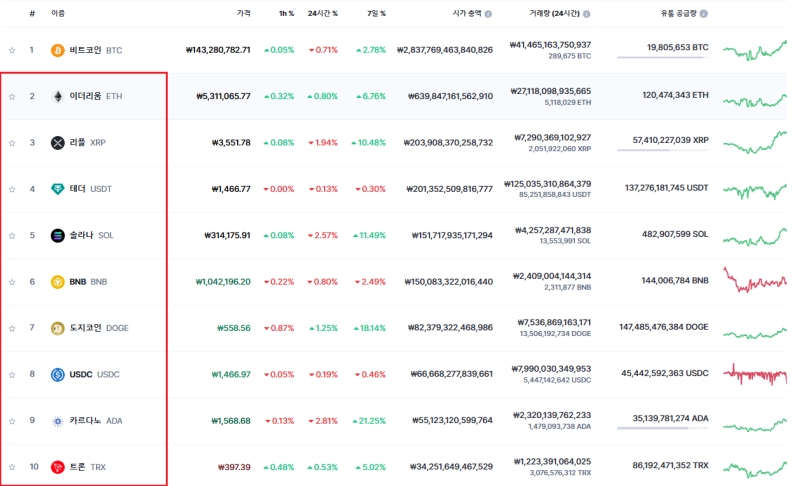Star Tether to add to watchlist
Image resolution: width=800 pixels, height=486 pixels.
tap(12, 189)
